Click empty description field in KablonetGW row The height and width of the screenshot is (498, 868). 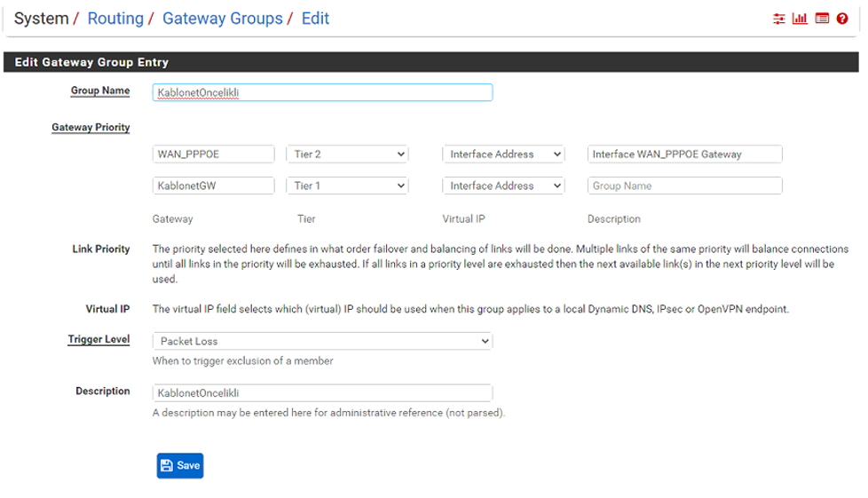click(684, 186)
